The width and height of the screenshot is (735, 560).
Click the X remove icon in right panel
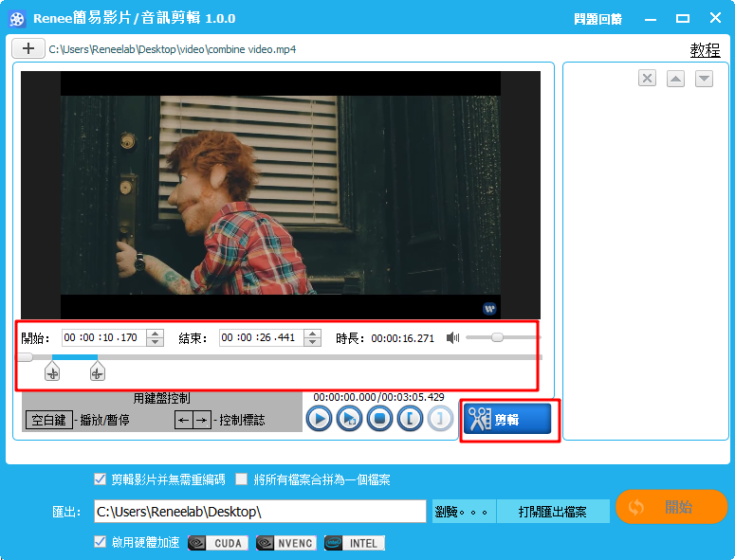pos(647,79)
